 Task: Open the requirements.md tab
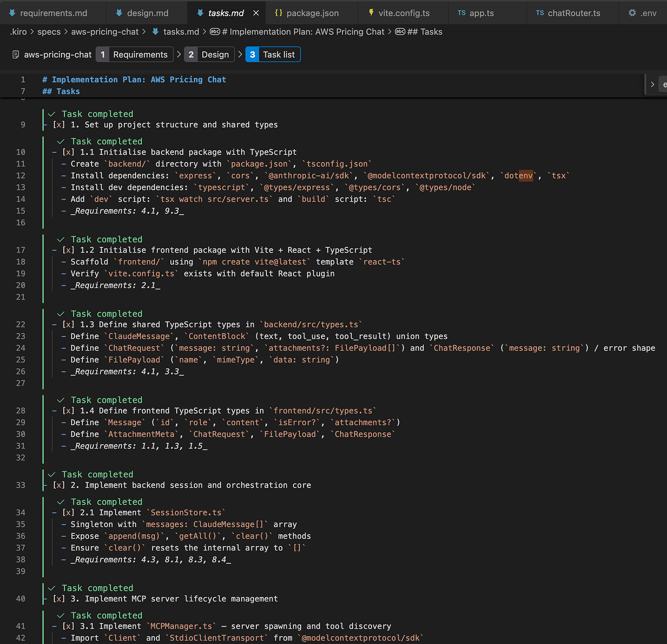coord(48,13)
